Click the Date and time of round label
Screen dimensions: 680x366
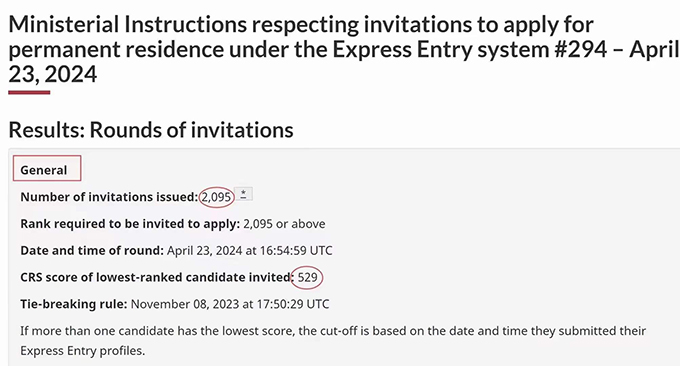[x=92, y=251]
